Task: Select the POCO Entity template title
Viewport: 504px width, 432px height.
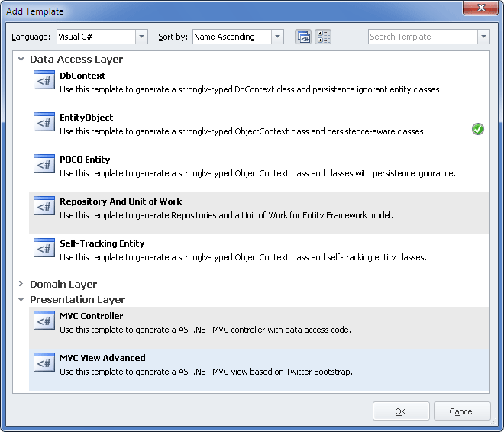Action: [85, 160]
